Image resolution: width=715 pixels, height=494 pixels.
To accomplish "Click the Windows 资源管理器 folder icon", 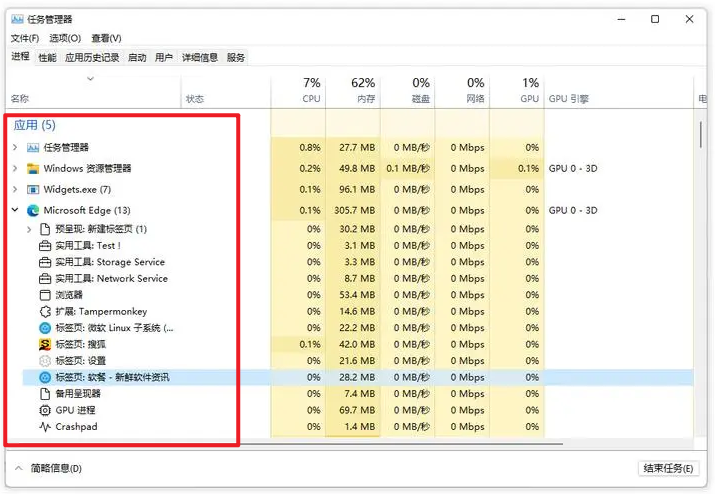I will [x=33, y=169].
